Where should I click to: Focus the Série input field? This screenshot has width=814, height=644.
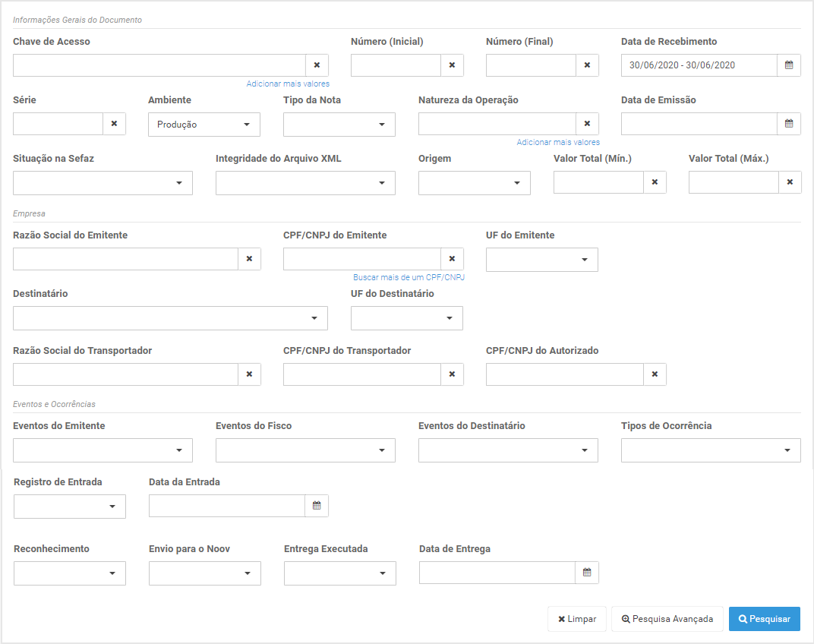click(x=58, y=124)
